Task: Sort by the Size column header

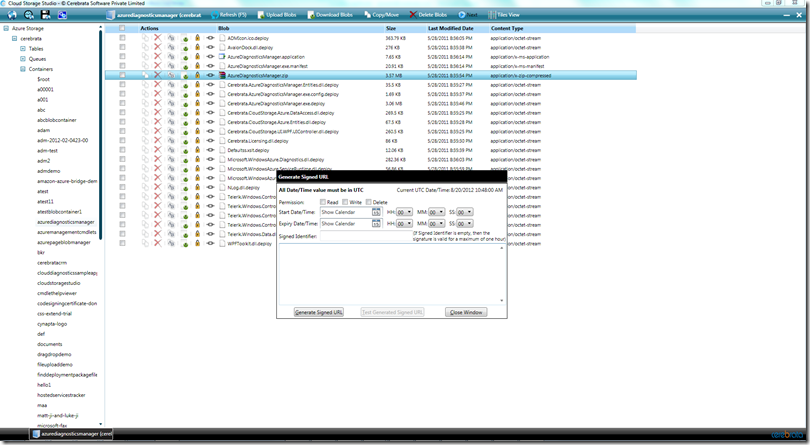Action: point(391,28)
